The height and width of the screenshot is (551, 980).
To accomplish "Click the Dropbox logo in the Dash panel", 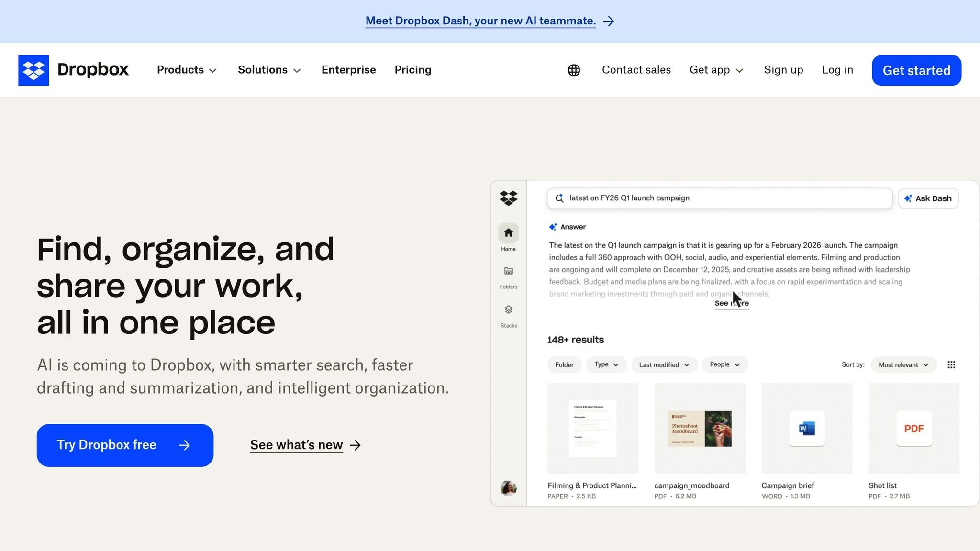I will (x=508, y=198).
